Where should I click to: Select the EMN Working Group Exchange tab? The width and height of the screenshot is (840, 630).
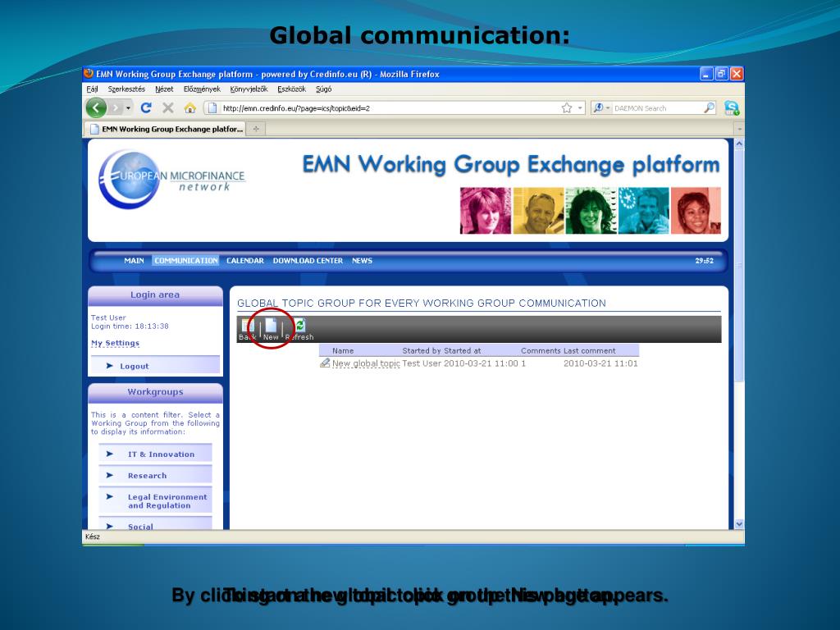click(165, 129)
